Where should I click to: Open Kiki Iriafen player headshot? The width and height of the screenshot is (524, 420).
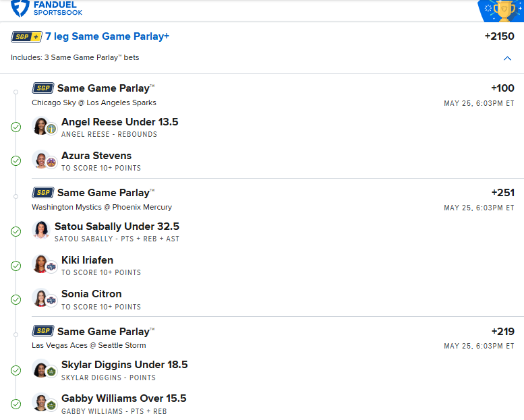coord(40,264)
